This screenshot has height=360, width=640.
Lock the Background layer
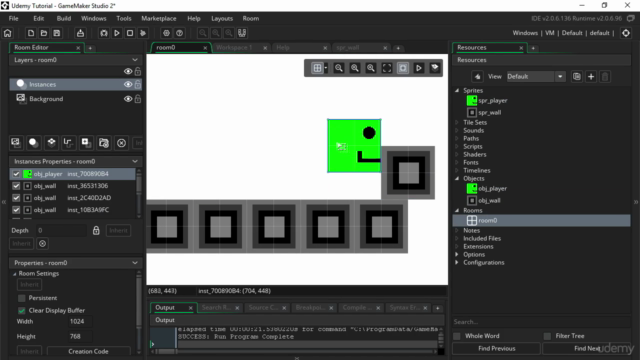138,99
